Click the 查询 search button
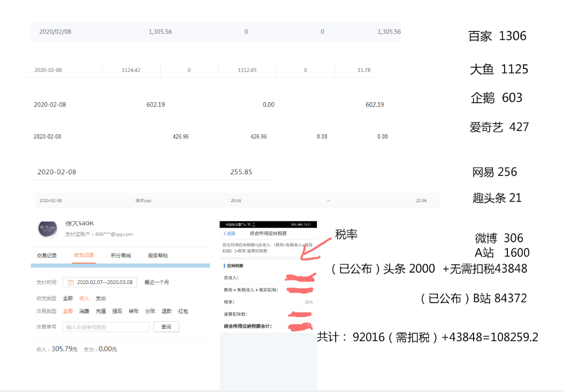The width and height of the screenshot is (563, 392). coord(166,327)
